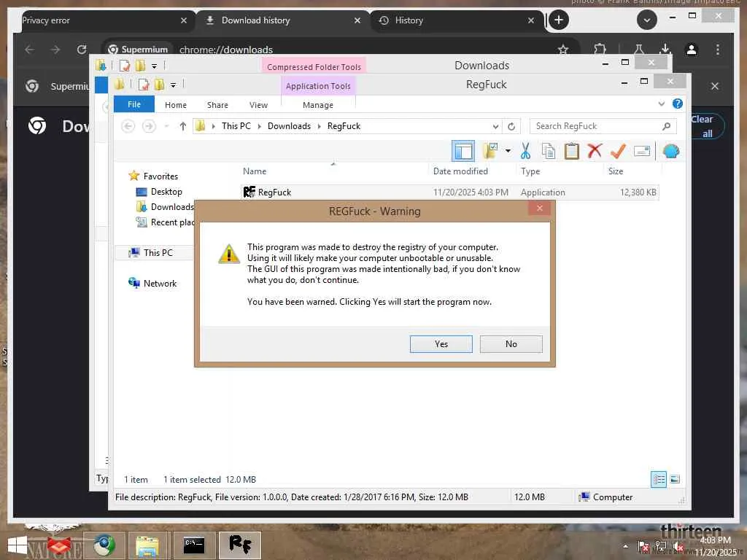The height and width of the screenshot is (560, 747).
Task: Click the orange checkmark Properties icon
Action: pyautogui.click(x=618, y=151)
